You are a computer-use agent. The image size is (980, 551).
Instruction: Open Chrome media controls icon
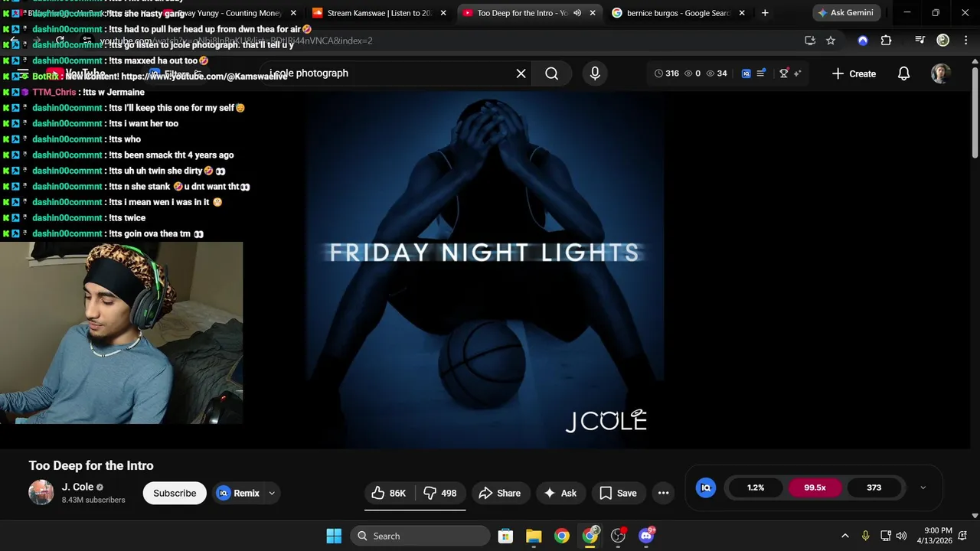(920, 41)
